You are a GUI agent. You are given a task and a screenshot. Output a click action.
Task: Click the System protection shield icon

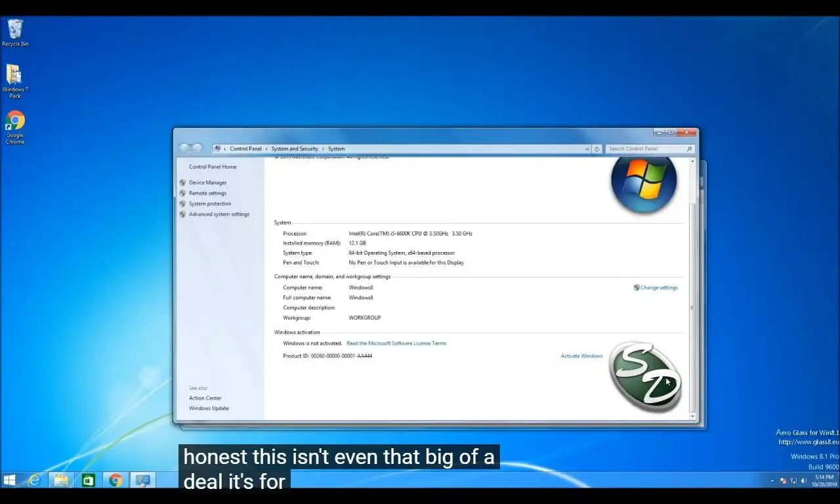point(182,203)
